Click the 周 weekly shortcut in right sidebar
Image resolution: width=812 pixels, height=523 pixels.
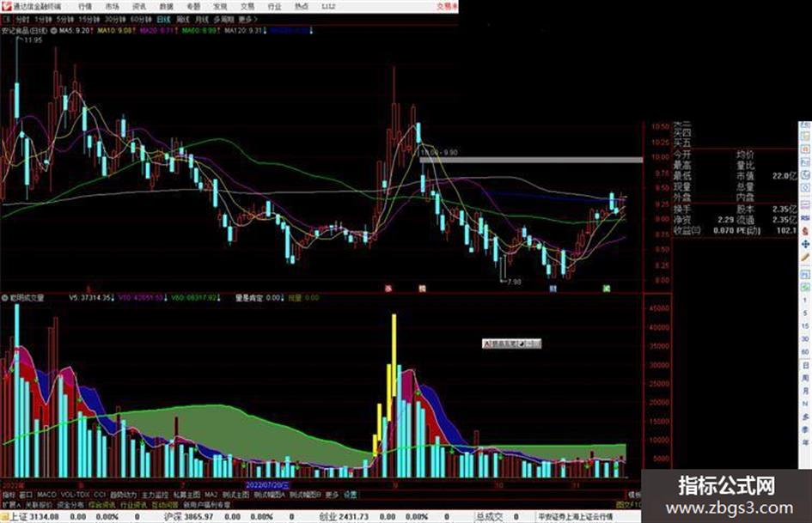click(805, 379)
